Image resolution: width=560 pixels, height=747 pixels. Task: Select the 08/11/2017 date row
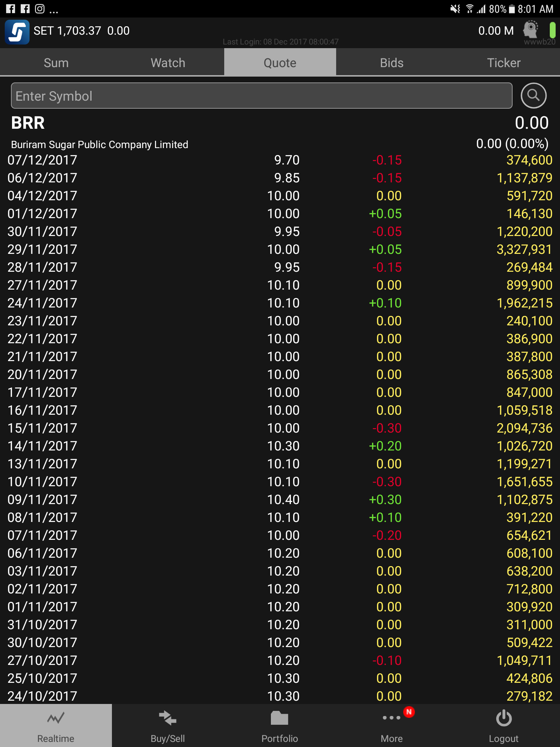[280, 517]
